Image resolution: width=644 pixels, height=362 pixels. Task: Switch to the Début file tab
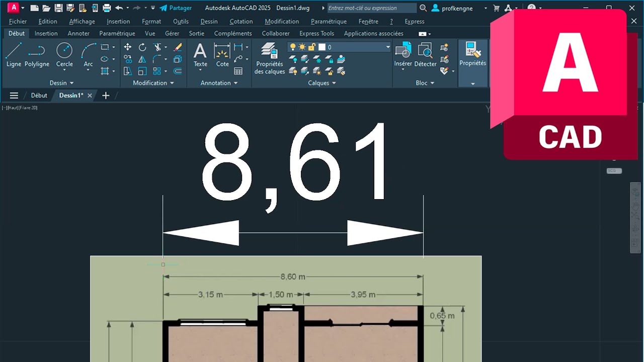(39, 96)
